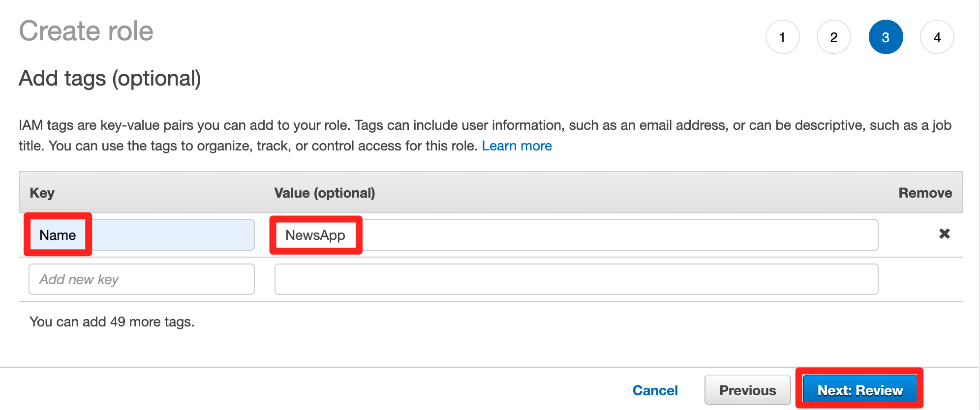This screenshot has height=410, width=980.
Task: Go to step 1 circle
Action: coord(782,37)
